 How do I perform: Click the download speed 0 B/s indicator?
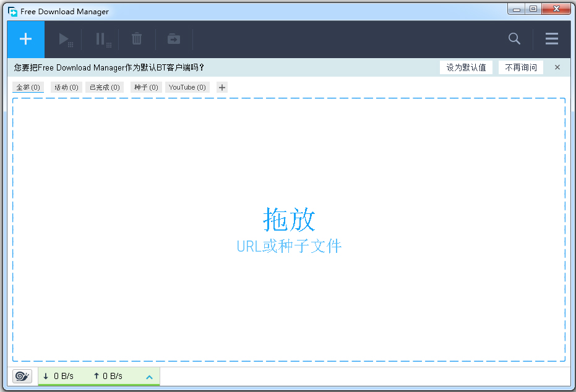pos(59,376)
